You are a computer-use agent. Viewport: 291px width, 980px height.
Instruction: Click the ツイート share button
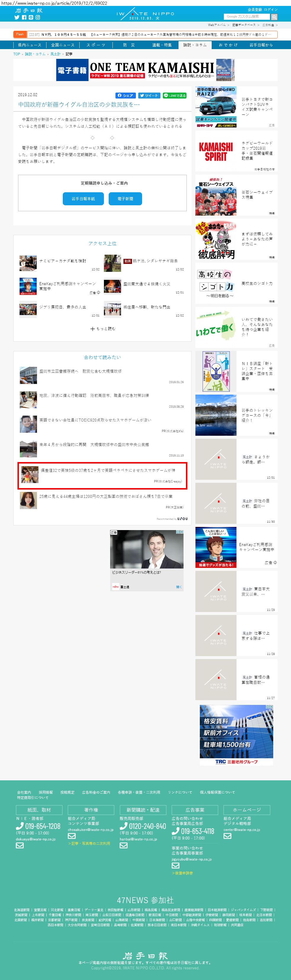149,96
